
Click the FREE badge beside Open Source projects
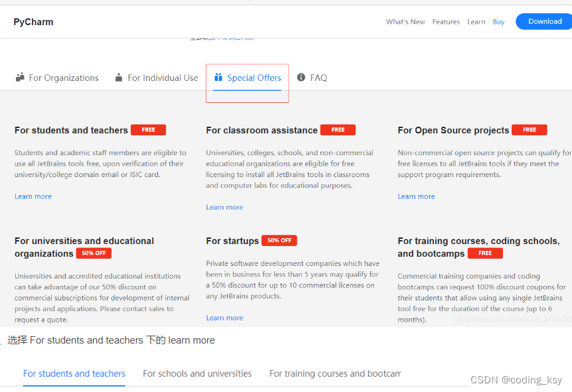coord(530,130)
